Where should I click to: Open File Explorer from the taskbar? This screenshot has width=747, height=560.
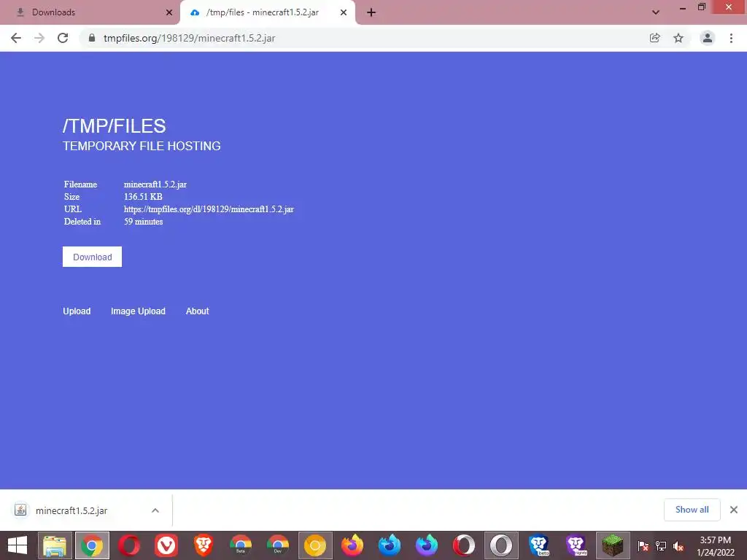[x=55, y=545]
